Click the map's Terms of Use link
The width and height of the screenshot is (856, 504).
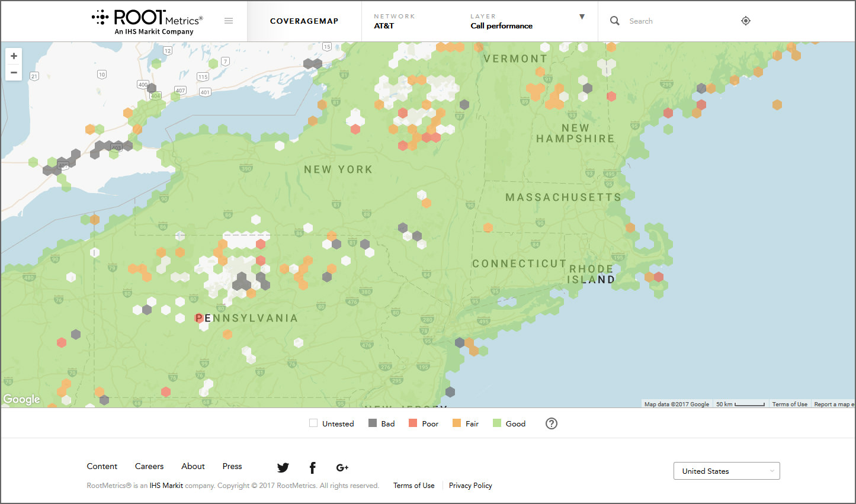pos(790,405)
